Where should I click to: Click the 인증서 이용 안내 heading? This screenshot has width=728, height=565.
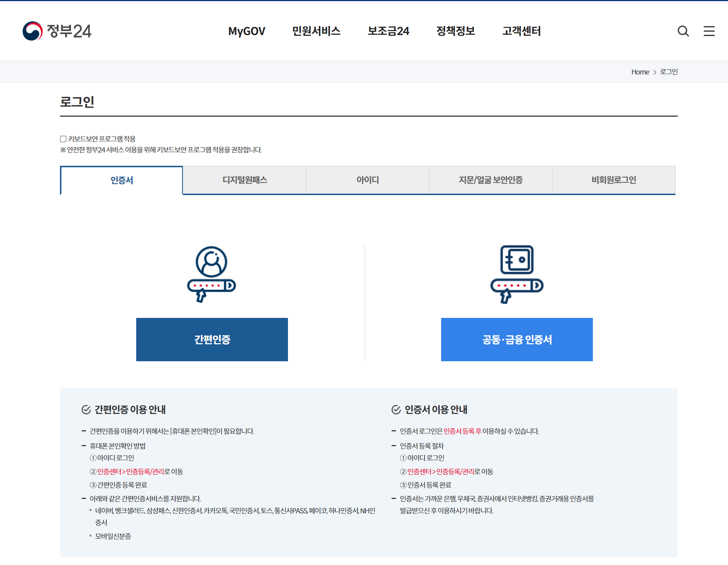click(x=436, y=410)
